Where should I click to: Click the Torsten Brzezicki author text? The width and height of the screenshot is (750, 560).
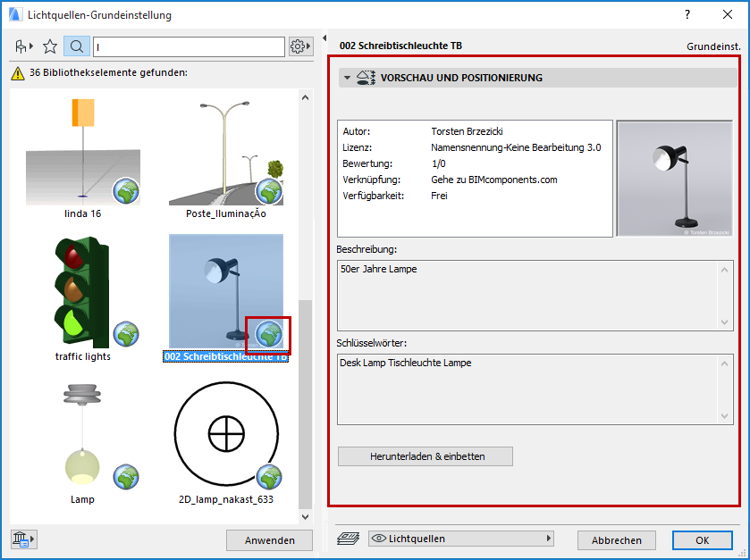(467, 131)
